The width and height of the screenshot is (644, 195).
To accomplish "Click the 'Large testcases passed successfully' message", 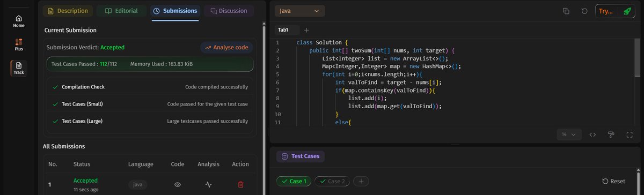I will [208, 121].
